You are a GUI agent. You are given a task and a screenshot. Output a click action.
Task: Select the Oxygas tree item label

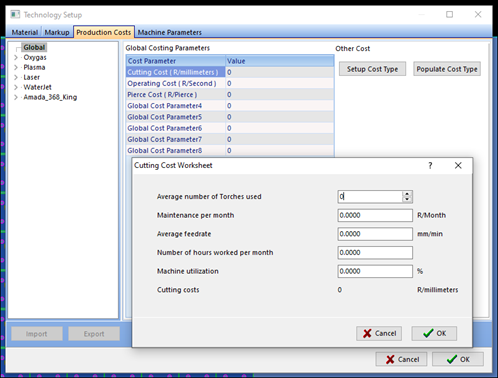click(35, 57)
